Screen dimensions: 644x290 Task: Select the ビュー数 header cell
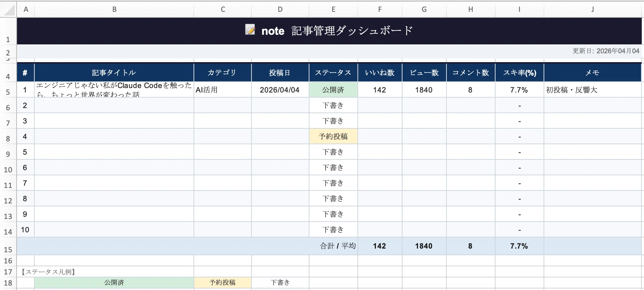click(424, 72)
